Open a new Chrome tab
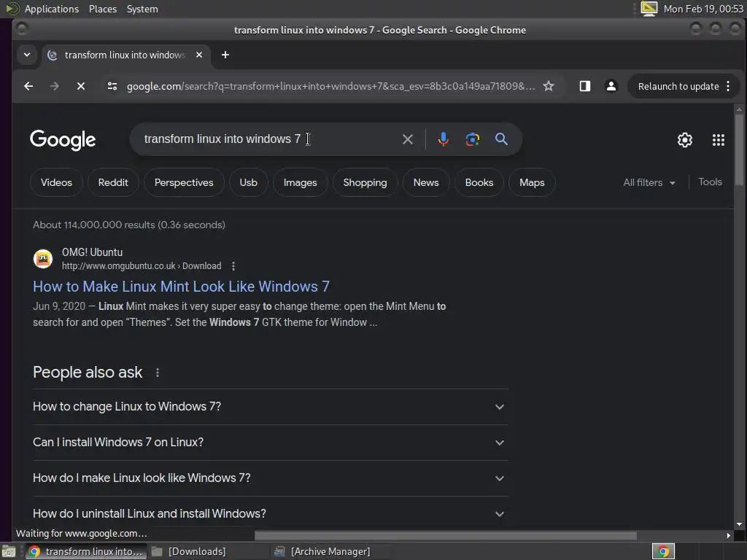Viewport: 747px width, 560px height. pyautogui.click(x=225, y=55)
